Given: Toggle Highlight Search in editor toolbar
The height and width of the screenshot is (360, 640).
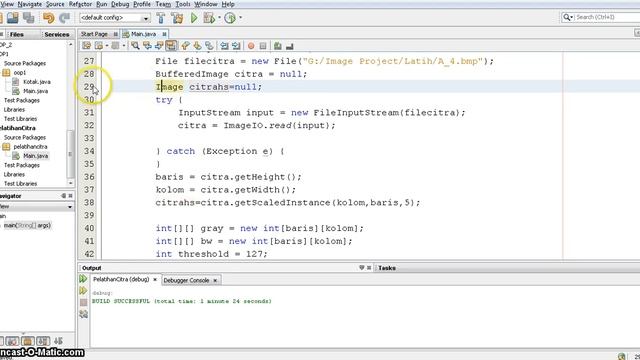Looking at the screenshot, I should [x=171, y=46].
